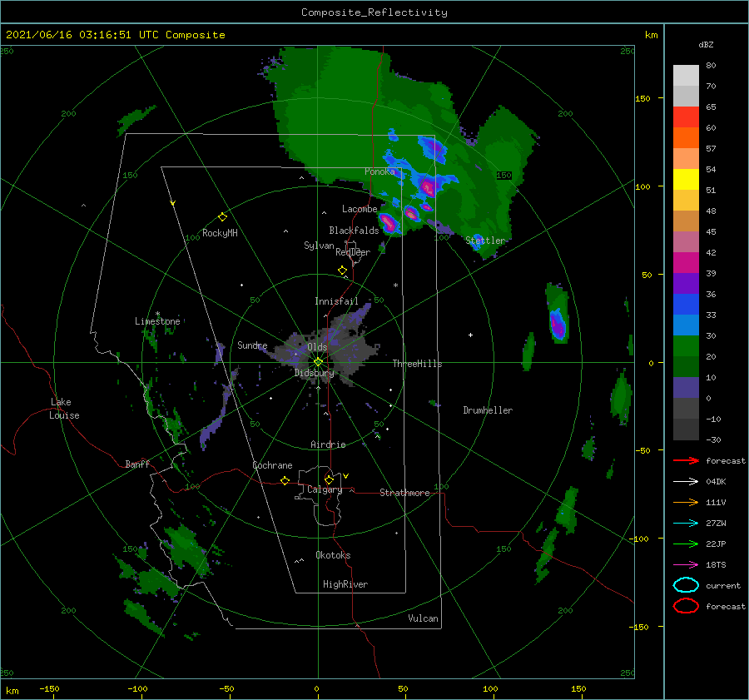Image resolution: width=749 pixels, height=700 pixels.
Task: Click the 18TS legend label
Action: click(716, 565)
